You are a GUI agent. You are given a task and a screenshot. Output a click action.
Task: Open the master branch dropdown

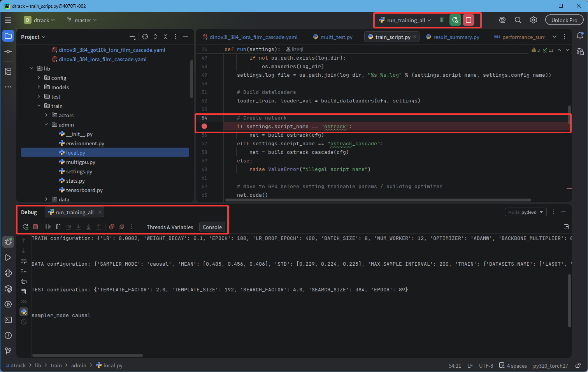81,20
